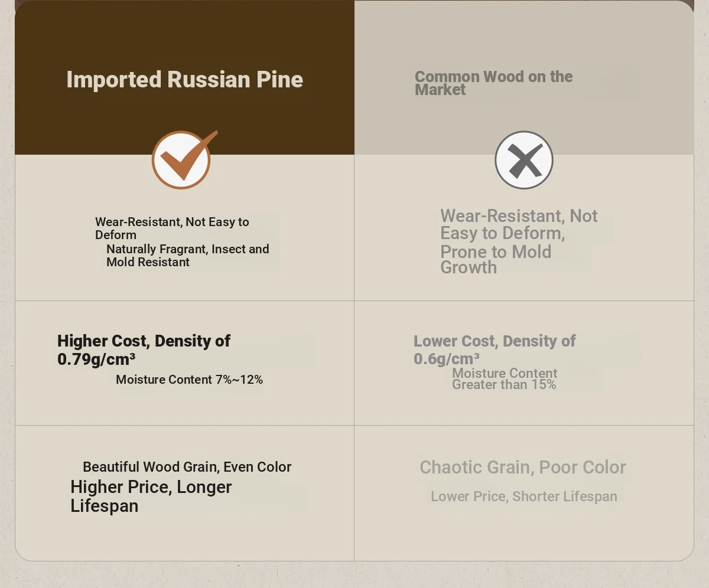Click Chaotic Grain, Poor Color text
The width and height of the screenshot is (709, 588).
pos(523,467)
